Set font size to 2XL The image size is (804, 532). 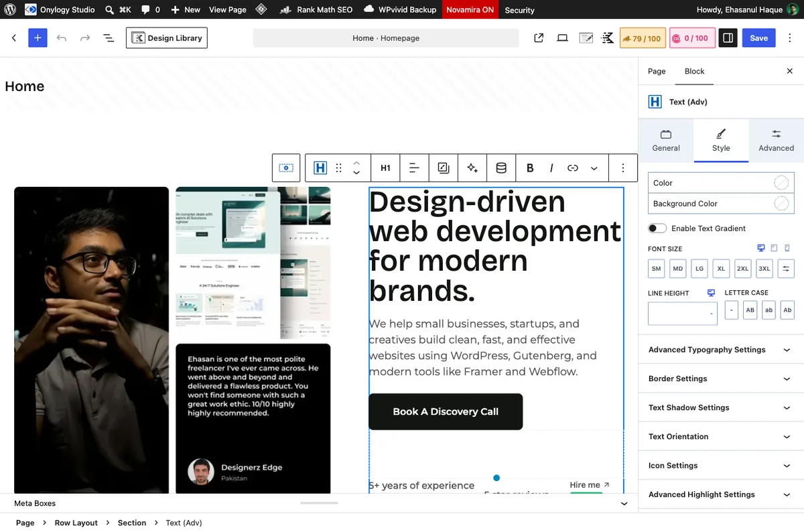[742, 269]
